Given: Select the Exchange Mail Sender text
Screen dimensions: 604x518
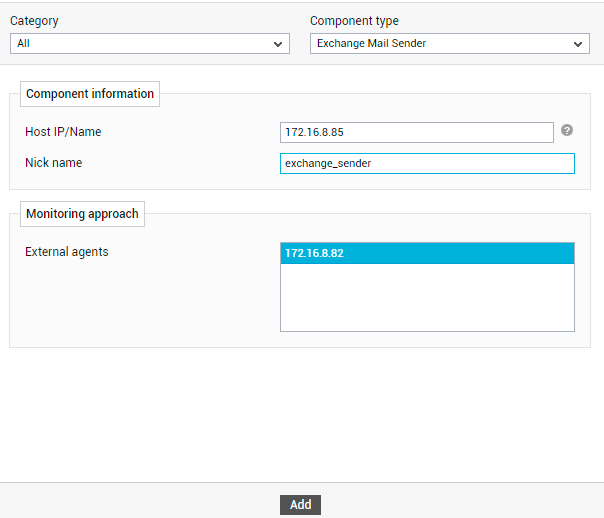Looking at the screenshot, I should pos(371,44).
